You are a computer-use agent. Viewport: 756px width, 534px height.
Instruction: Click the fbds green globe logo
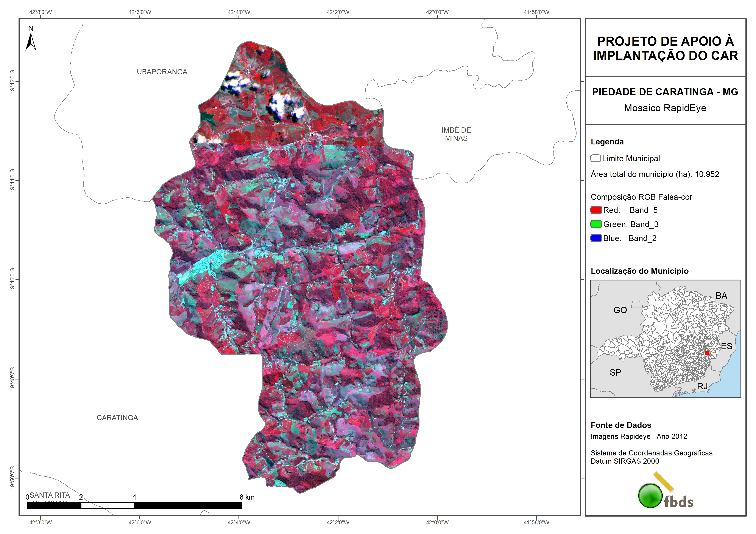pos(650,496)
